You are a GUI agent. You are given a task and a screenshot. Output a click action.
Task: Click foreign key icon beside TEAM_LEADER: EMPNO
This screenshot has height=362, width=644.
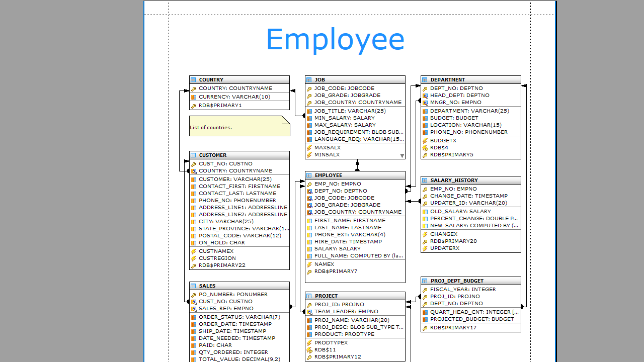tap(309, 312)
